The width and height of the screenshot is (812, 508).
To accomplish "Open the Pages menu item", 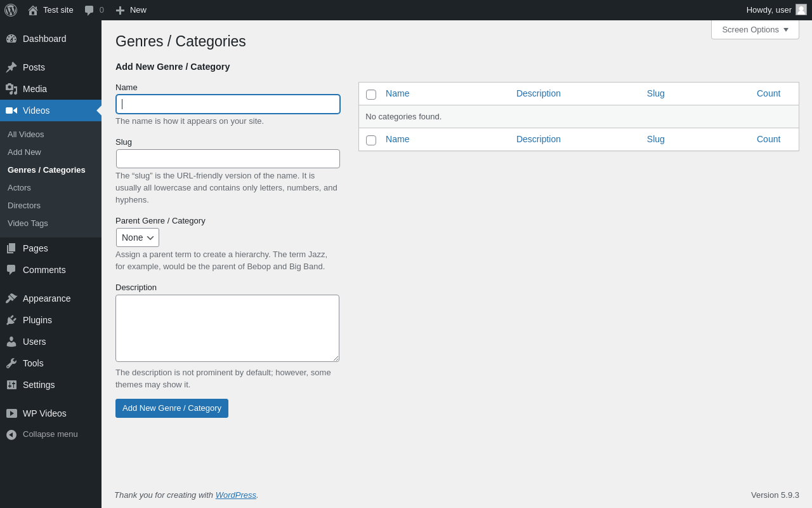I will [51, 248].
